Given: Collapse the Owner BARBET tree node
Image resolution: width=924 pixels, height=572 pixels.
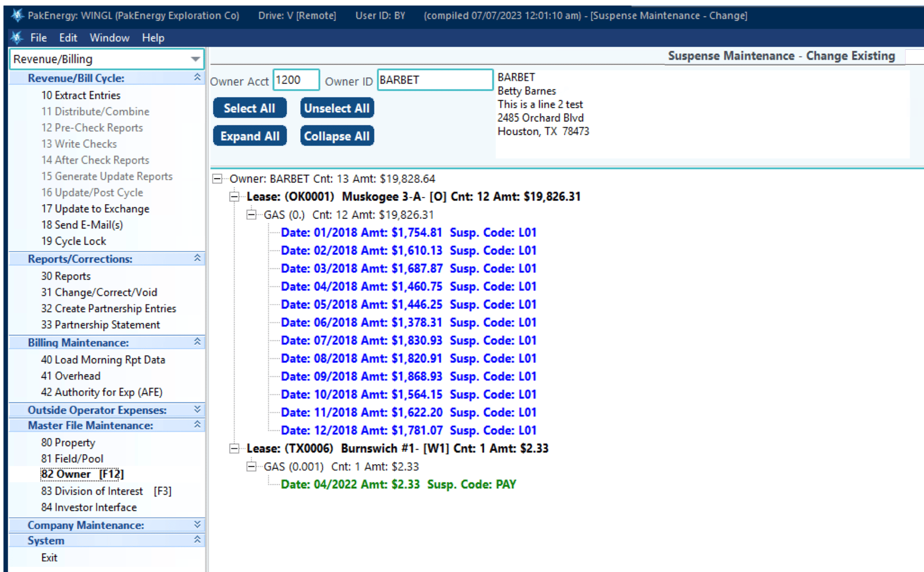Looking at the screenshot, I should pyautogui.click(x=218, y=179).
